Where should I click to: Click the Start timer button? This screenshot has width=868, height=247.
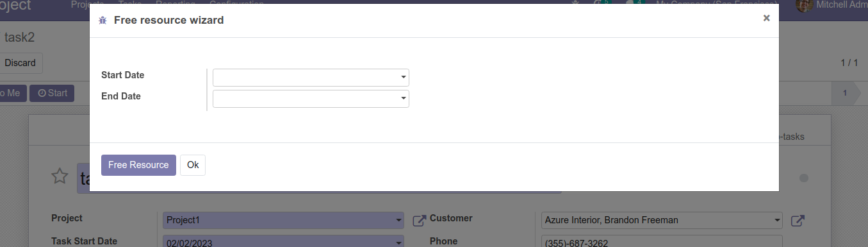(53, 93)
